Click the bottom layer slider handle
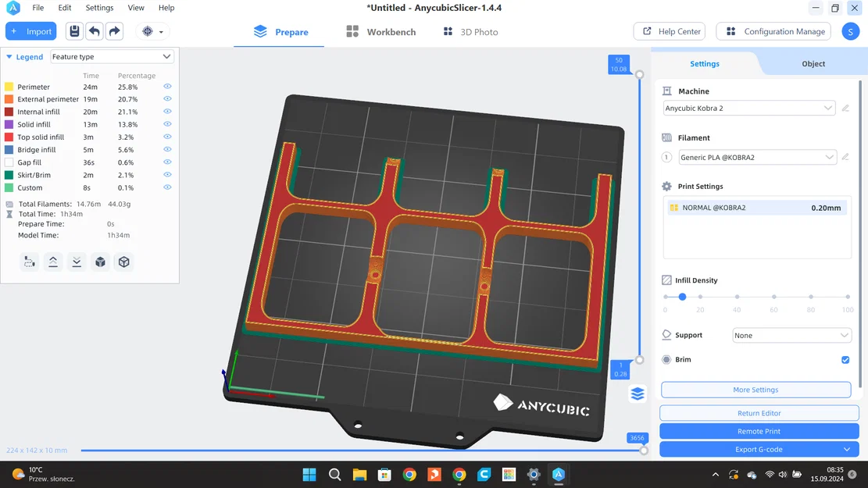Screen dimensions: 868x488 (x=639, y=360)
